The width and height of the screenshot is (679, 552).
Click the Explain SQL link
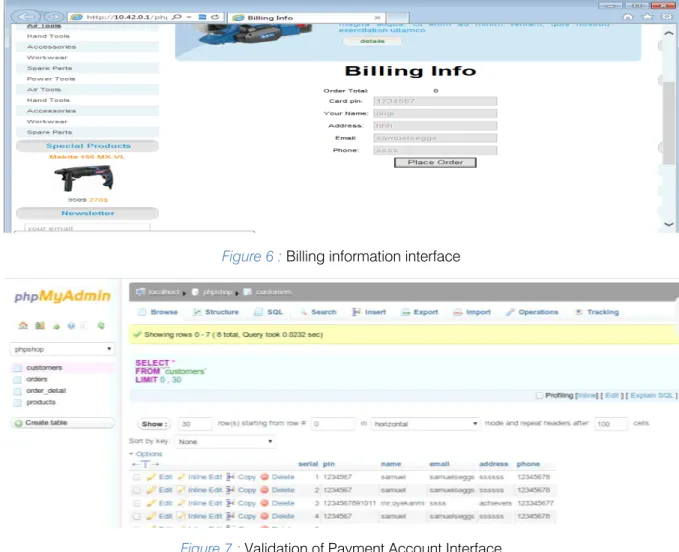tap(652, 395)
